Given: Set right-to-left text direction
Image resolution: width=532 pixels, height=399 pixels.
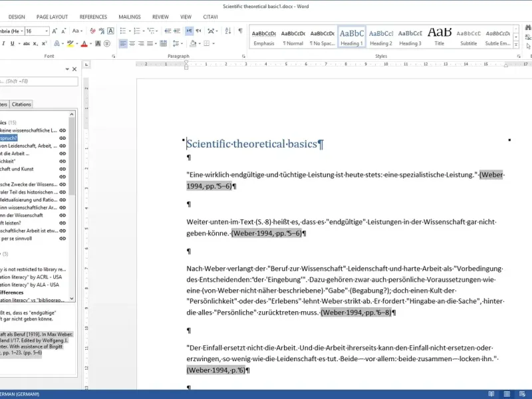Looking at the screenshot, I should pyautogui.click(x=198, y=31).
